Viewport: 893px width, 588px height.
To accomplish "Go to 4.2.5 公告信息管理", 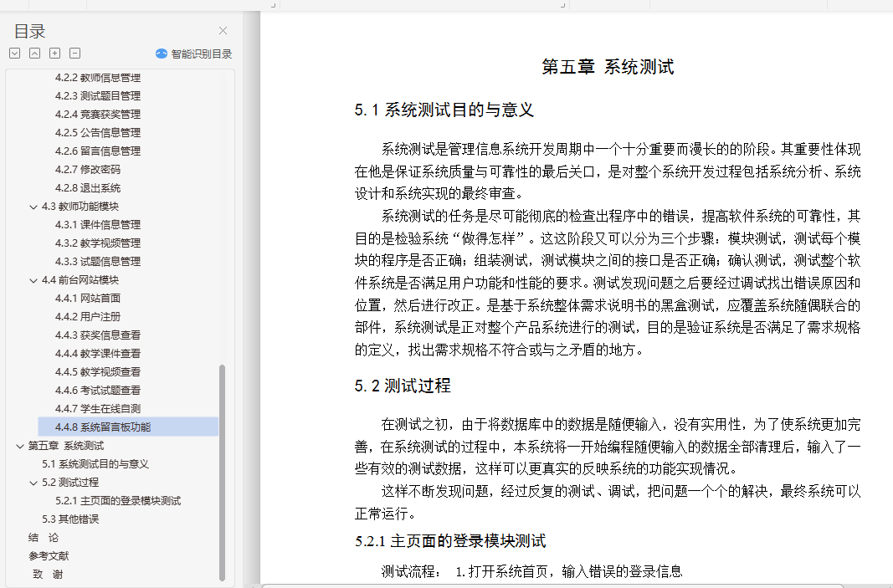I will pos(98,132).
